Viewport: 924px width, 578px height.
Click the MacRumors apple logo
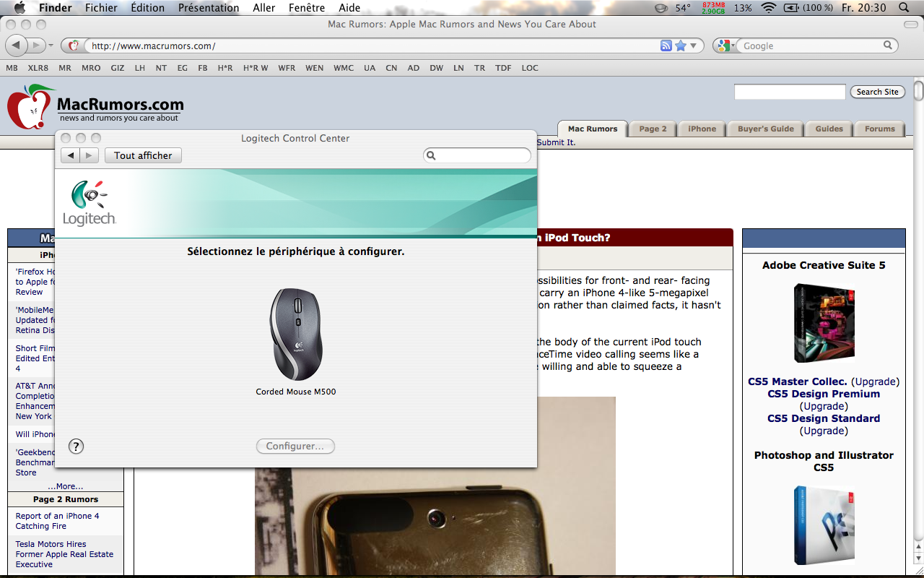point(30,106)
